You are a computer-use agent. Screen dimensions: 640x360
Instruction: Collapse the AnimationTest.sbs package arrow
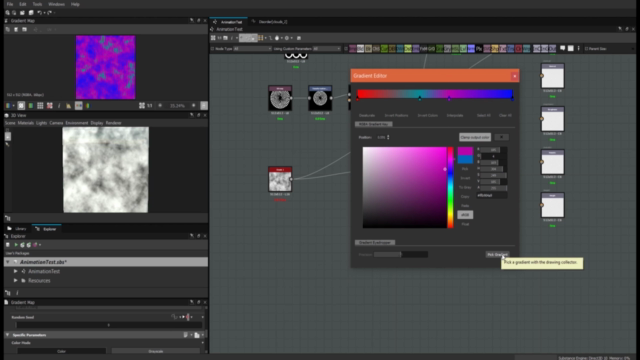[7, 262]
